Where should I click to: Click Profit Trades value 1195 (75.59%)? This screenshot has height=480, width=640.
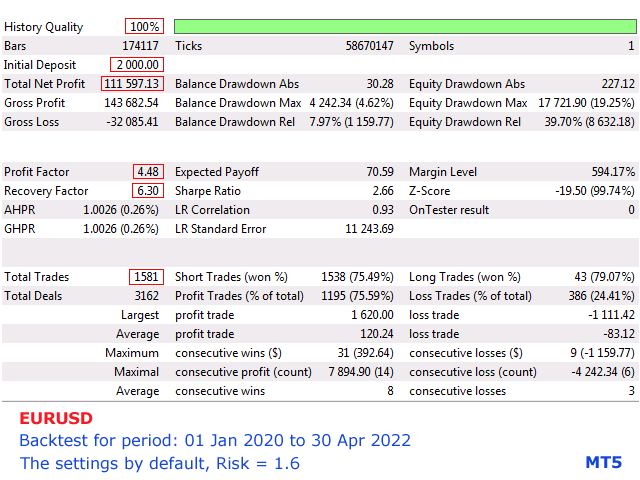coord(357,296)
